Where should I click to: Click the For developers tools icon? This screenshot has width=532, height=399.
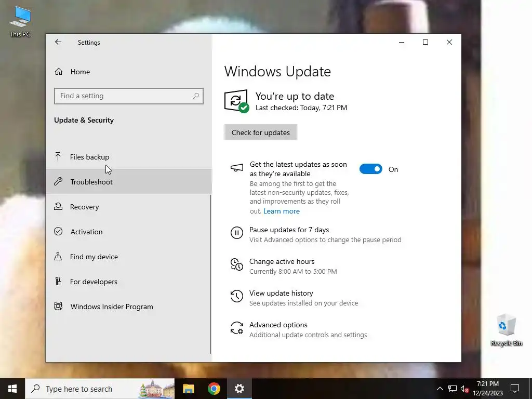pos(58,281)
